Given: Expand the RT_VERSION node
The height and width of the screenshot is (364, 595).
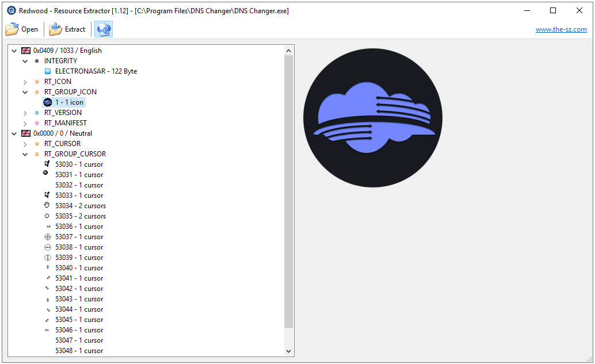Looking at the screenshot, I should pyautogui.click(x=25, y=113).
